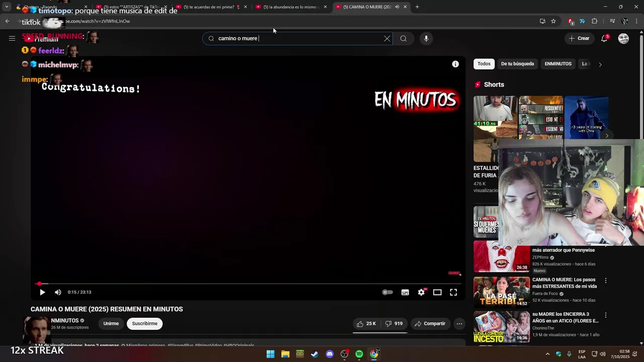The image size is (644, 362).
Task: Play the paused video
Action: (42, 292)
